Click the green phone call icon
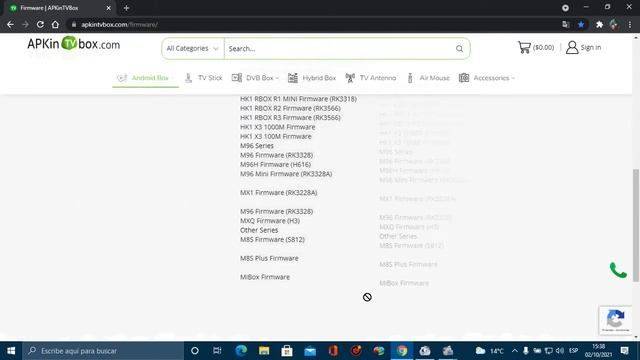 [x=618, y=270]
